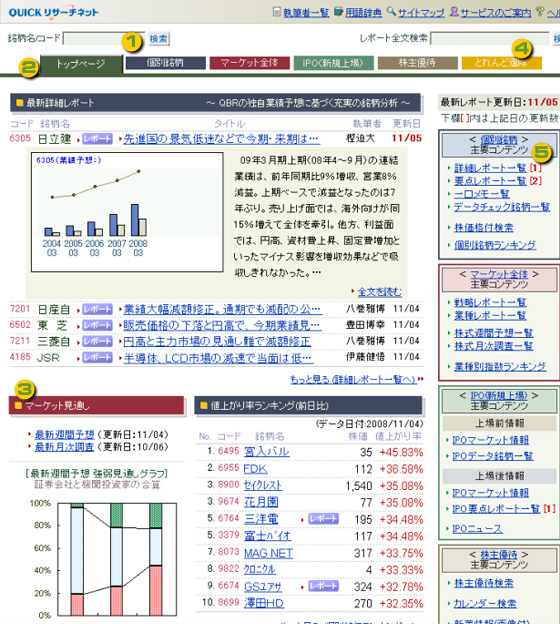Viewport: 560px width, 624px height.
Task: Open 富士バイオ in ranking list
Action: pyautogui.click(x=267, y=536)
